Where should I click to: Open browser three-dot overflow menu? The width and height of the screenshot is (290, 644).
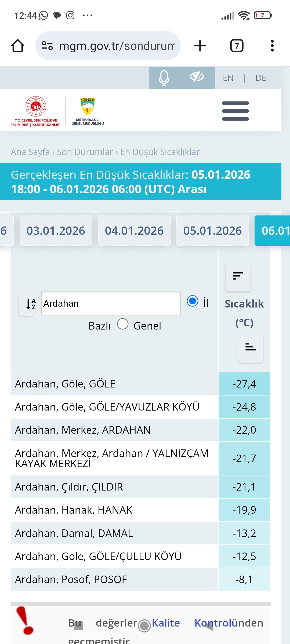(x=272, y=46)
